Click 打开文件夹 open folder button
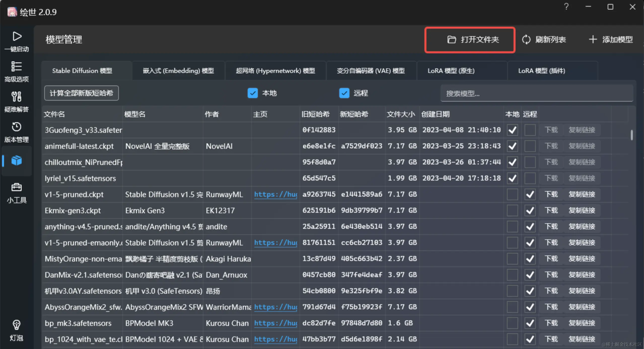The image size is (644, 349). pyautogui.click(x=470, y=40)
